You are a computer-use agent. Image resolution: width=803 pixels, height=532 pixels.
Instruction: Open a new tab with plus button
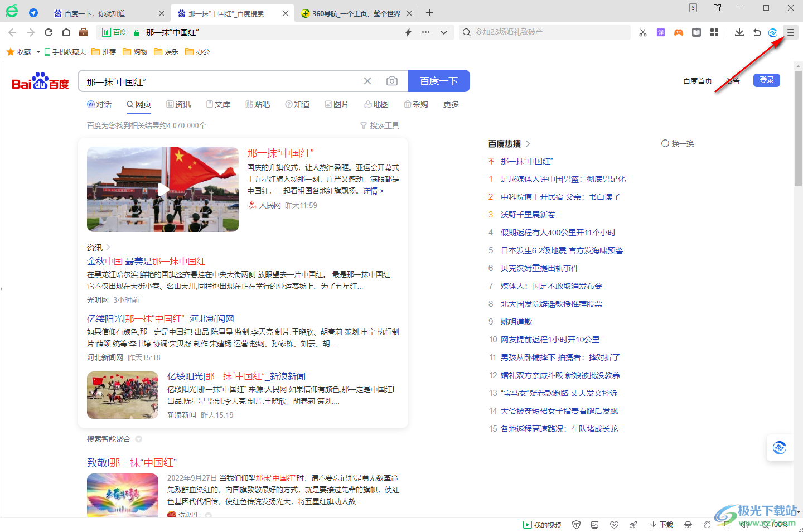[x=429, y=13]
